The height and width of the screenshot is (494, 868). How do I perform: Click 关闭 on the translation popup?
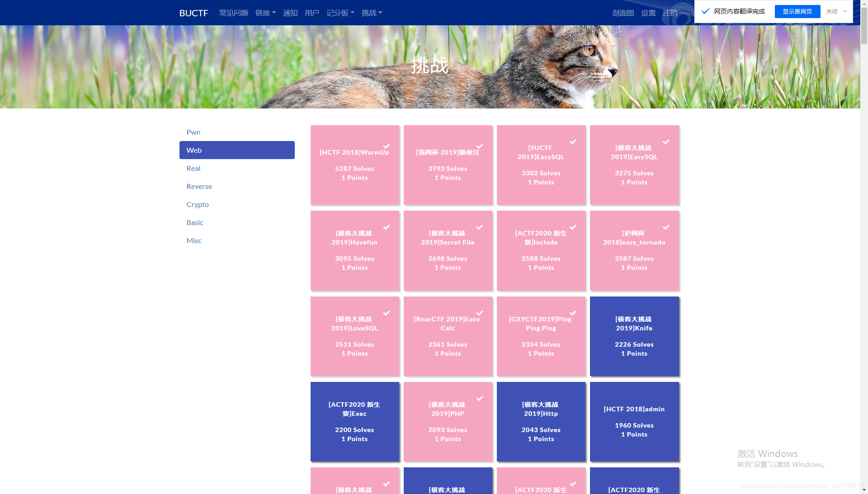pos(832,11)
